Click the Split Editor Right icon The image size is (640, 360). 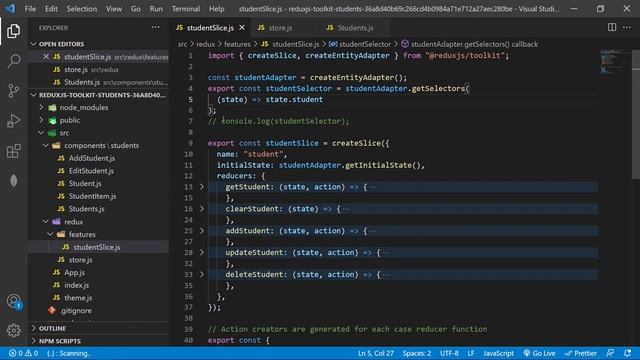point(611,27)
